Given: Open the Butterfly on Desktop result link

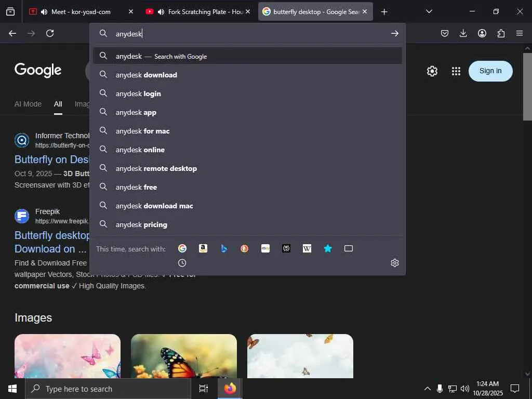Looking at the screenshot, I should tap(51, 159).
